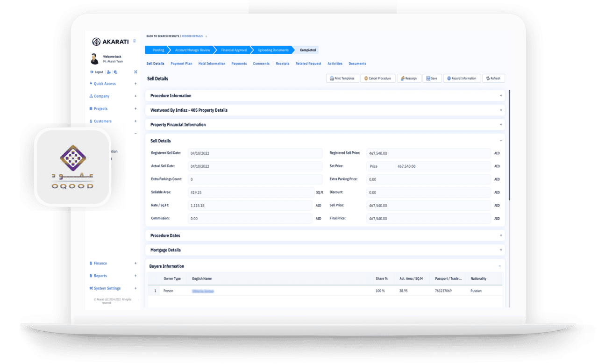The height and width of the screenshot is (364, 598).
Task: Switch to the Payment Plan tab
Action: 181,64
